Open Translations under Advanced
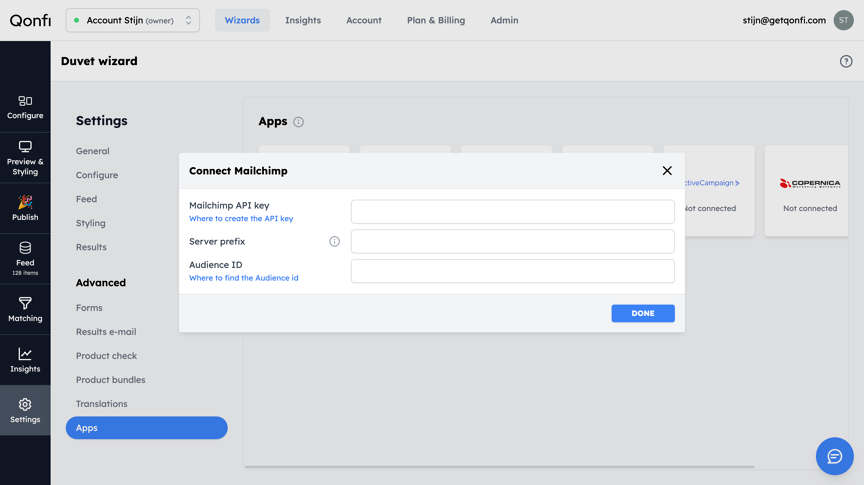Viewport: 864px width, 485px height. (x=101, y=404)
